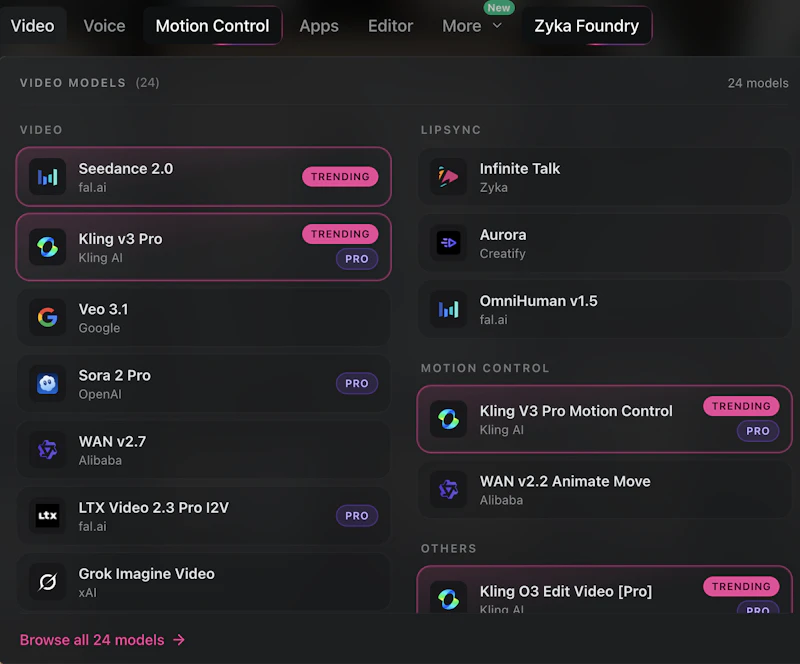Pick the Sora 2 Pro model name
800x664 pixels.
114,375
